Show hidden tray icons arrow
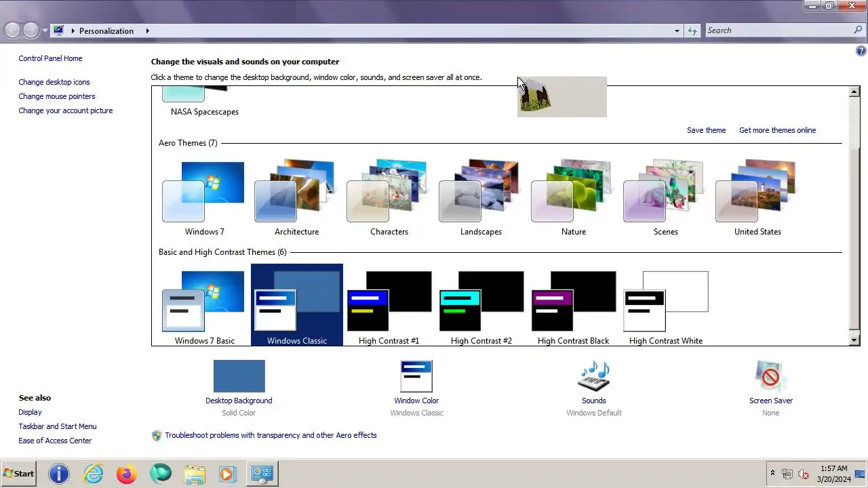868x488 pixels. [x=772, y=474]
